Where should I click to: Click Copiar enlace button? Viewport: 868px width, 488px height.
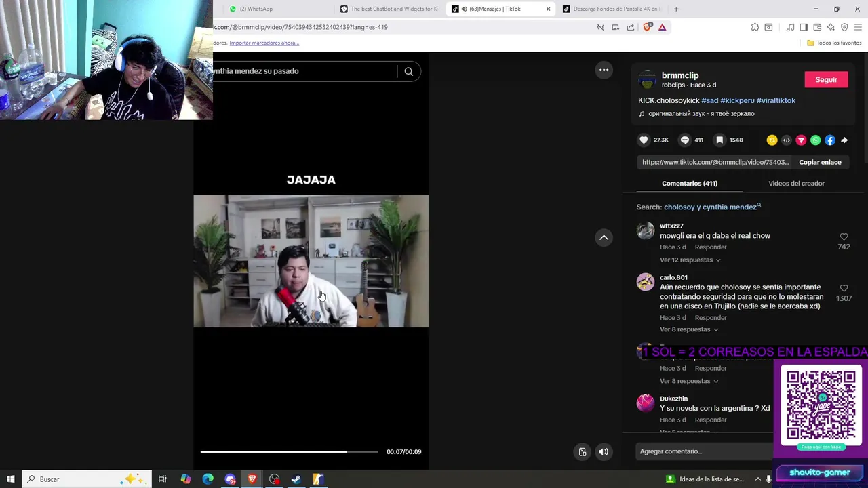pos(820,162)
